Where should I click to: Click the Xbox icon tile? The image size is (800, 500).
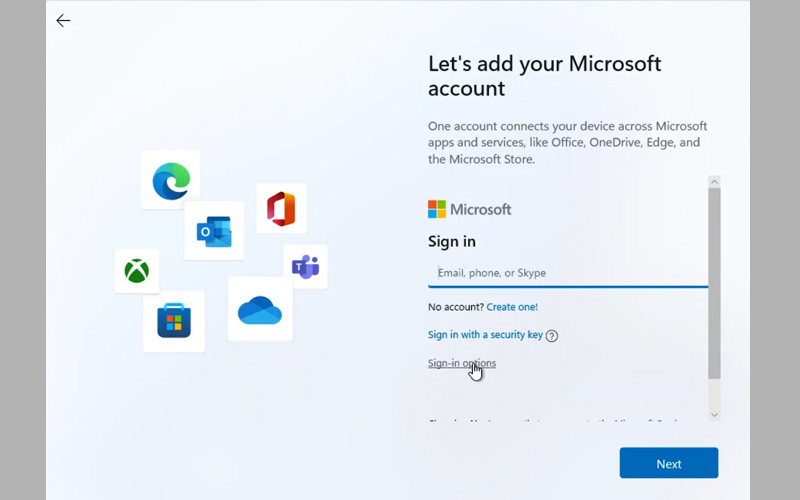pos(137,271)
